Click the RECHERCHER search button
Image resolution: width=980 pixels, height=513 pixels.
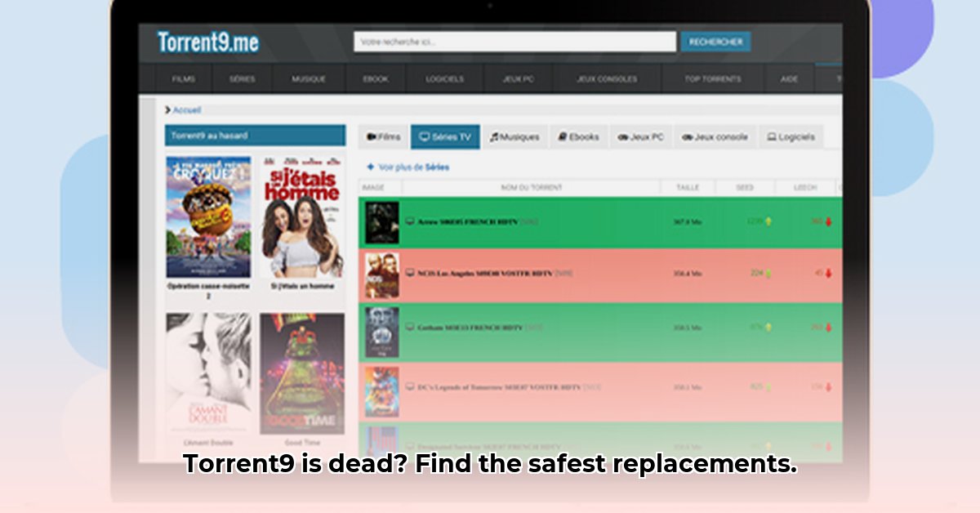pos(715,42)
